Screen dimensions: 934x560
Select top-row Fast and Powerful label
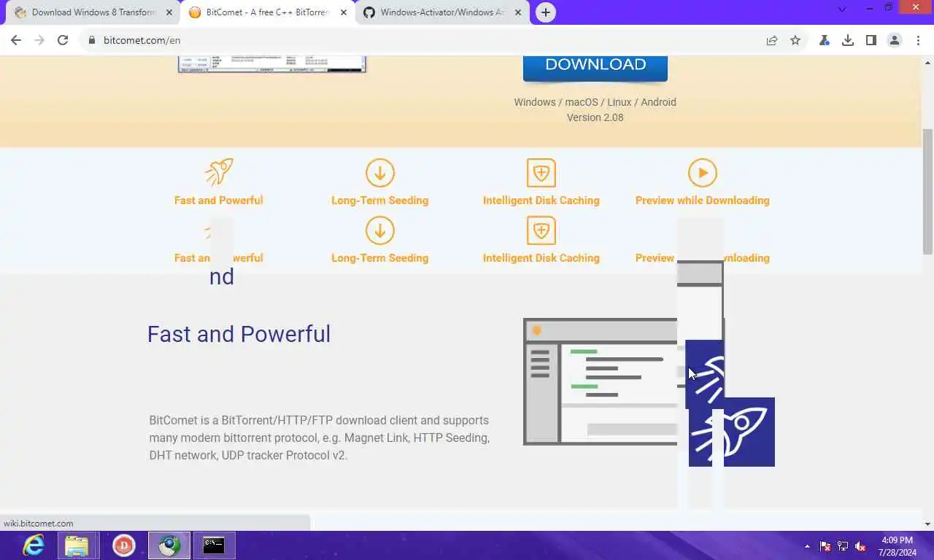[x=219, y=201]
